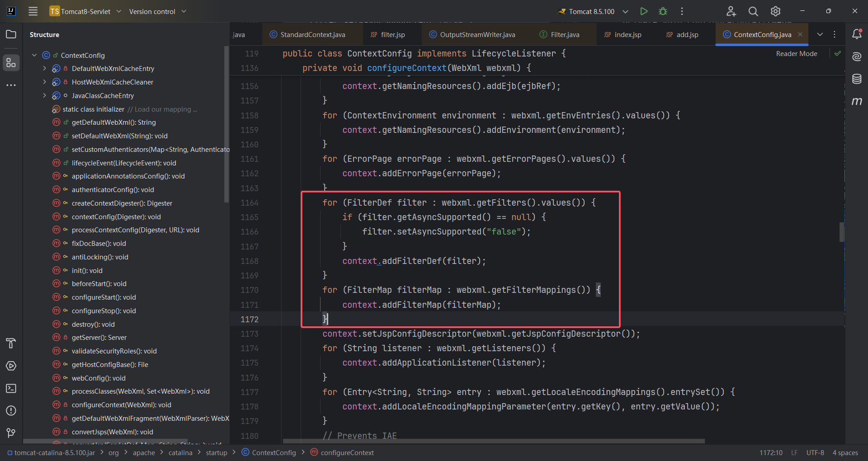This screenshot has height=461, width=868.
Task: Collapse the ContextConfig class node
Action: click(34, 55)
